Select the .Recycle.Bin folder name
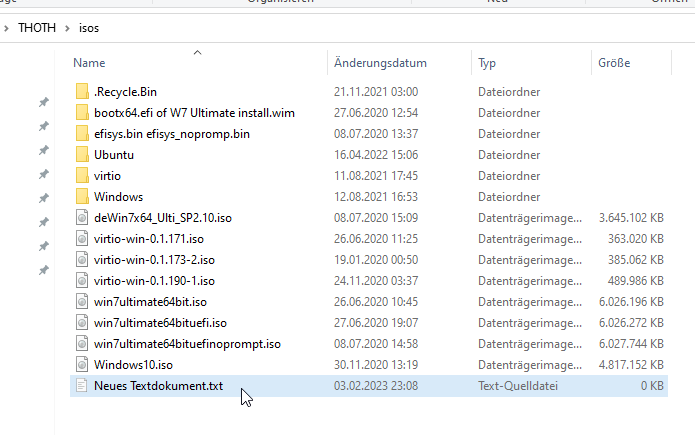 pyautogui.click(x=125, y=92)
